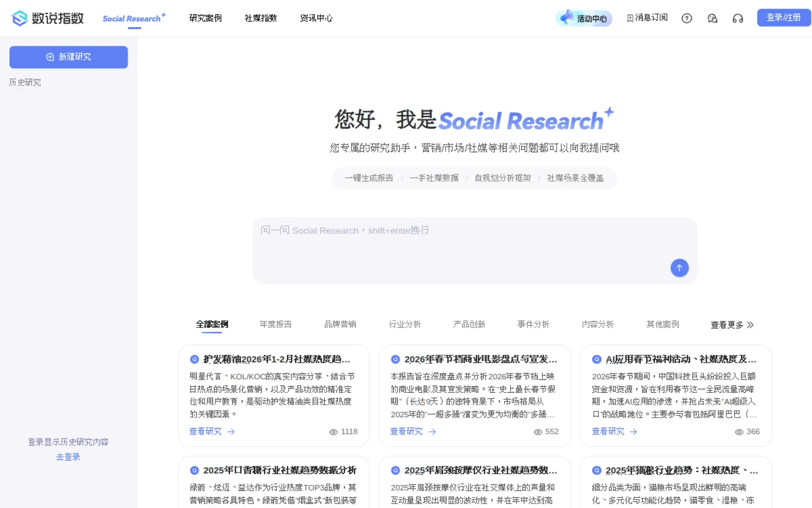Click the view count eye icon beside 366
This screenshot has height=508, width=812.
pyautogui.click(x=739, y=432)
